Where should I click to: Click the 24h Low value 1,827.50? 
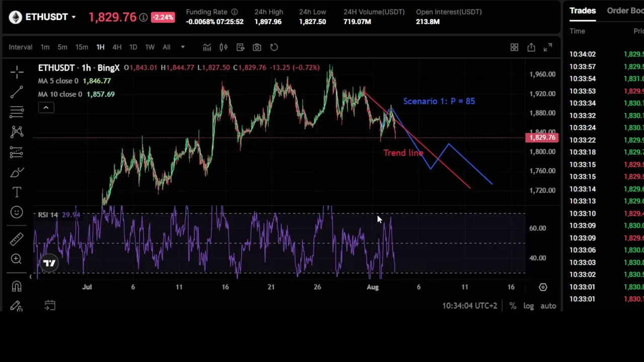click(312, 22)
